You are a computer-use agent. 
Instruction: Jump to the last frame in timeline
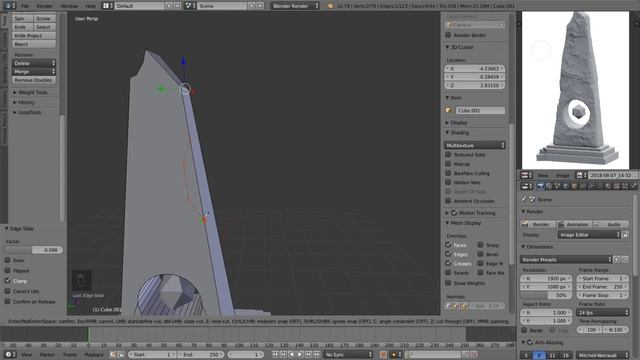pyautogui.click(x=317, y=355)
